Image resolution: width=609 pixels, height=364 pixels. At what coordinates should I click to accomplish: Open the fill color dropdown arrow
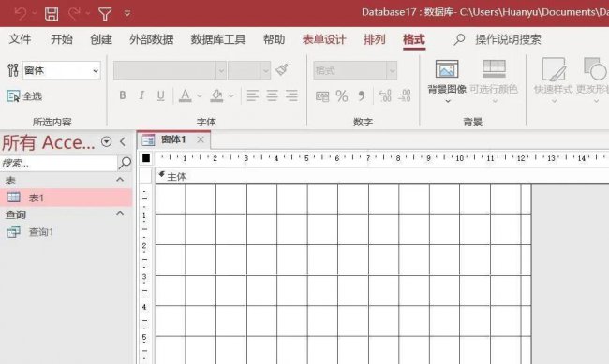[231, 95]
